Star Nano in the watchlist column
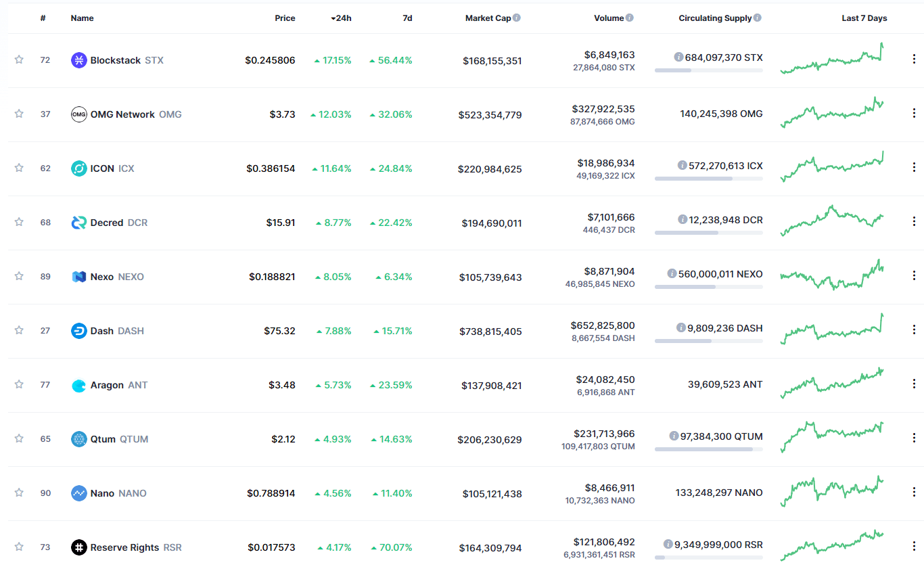This screenshot has height=567, width=924. 19,493
